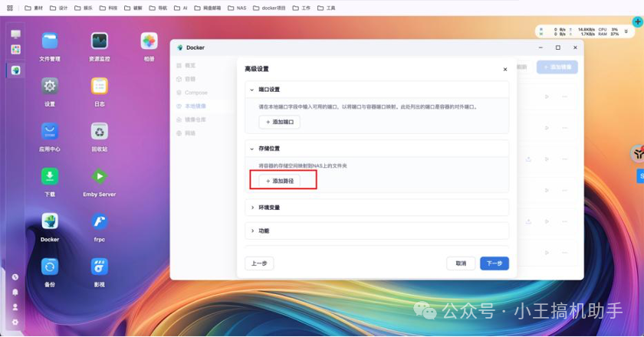The height and width of the screenshot is (337, 644).
Task: Click the 添加端口 add port button
Action: pos(279,122)
